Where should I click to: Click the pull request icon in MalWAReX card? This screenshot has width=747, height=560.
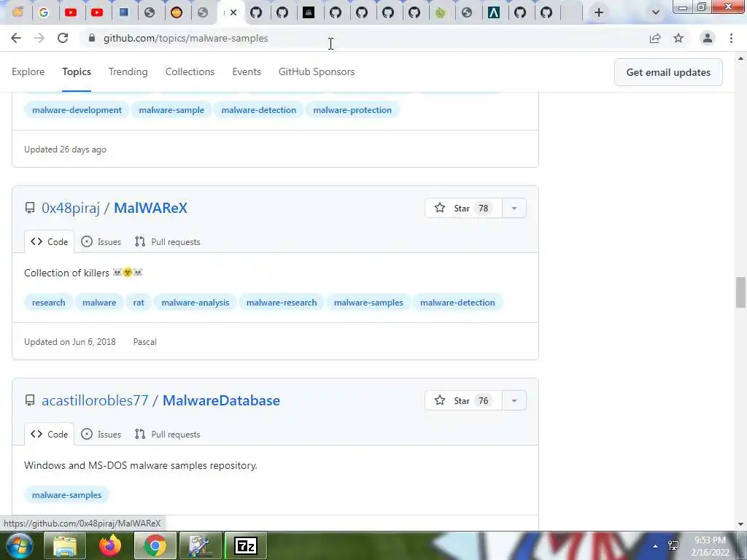point(139,242)
